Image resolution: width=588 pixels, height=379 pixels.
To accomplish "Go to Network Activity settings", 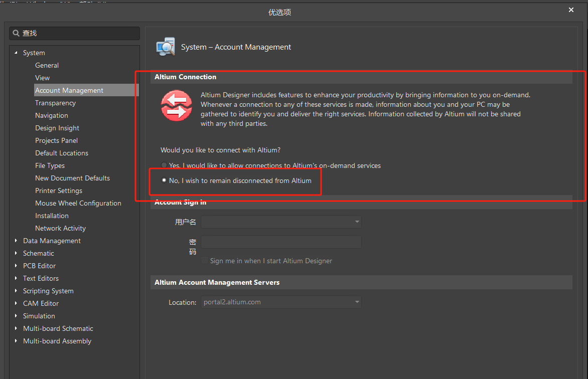I will (60, 228).
